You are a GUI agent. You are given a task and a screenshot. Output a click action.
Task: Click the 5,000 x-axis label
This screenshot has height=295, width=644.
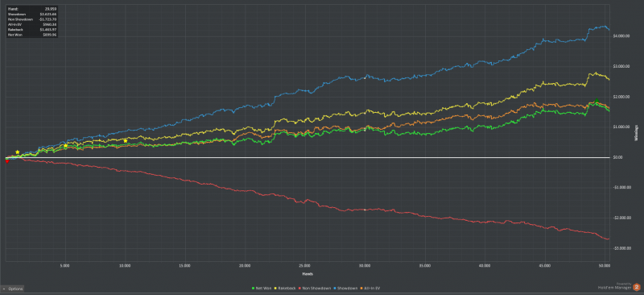tap(65, 266)
